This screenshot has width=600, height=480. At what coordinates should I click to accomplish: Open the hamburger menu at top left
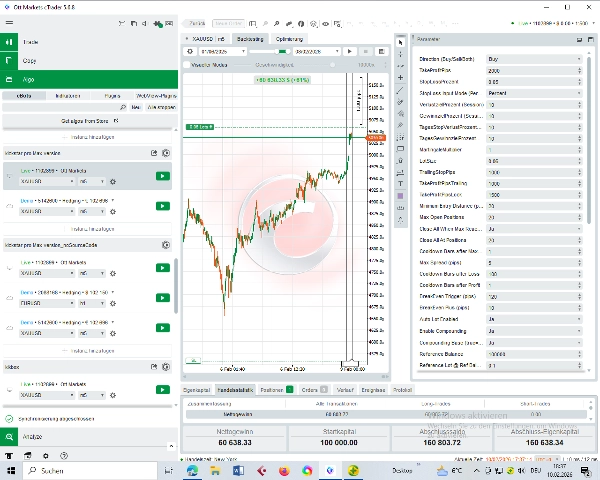tap(9, 23)
